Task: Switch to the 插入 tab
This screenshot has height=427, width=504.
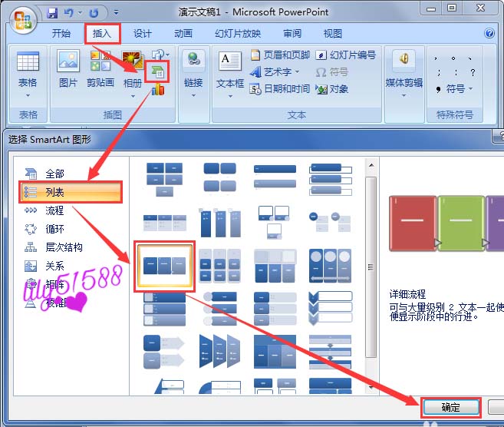Action: click(x=102, y=33)
